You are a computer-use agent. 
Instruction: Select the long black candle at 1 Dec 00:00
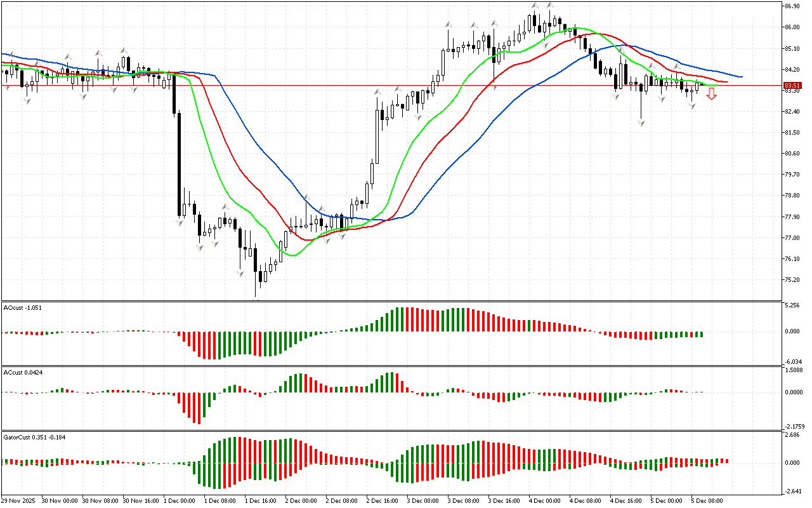click(179, 165)
